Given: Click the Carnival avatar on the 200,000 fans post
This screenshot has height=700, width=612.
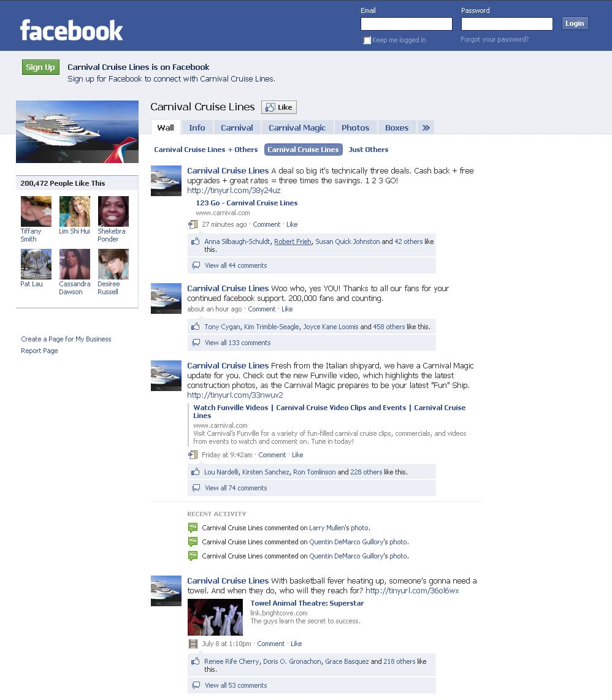Looking at the screenshot, I should coord(166,299).
